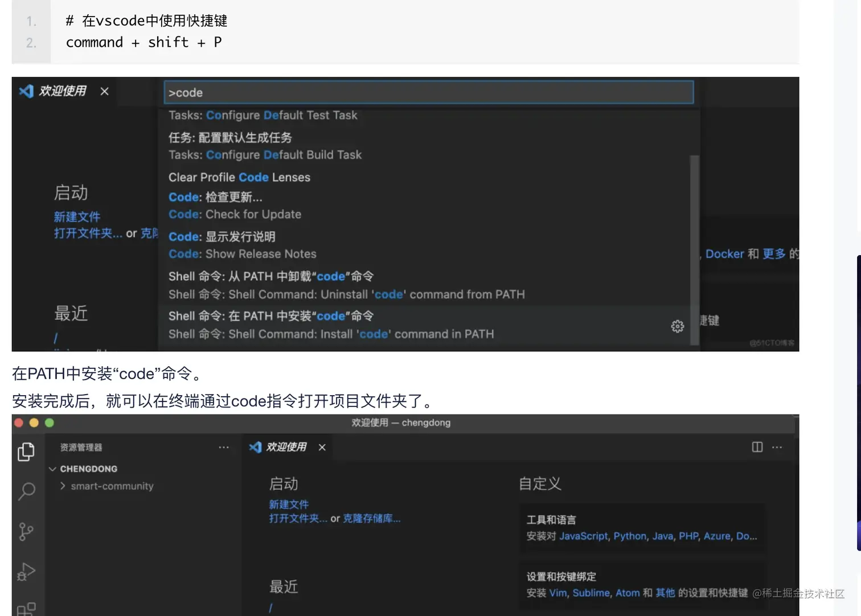
Task: Click the red close window button
Action: [19, 422]
